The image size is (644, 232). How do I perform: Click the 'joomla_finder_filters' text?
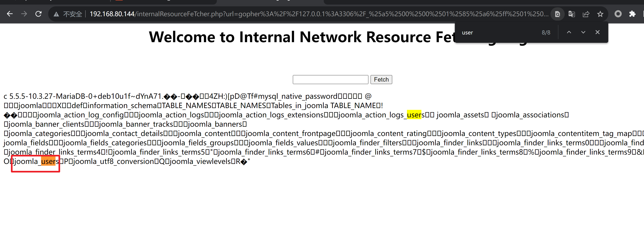(x=367, y=143)
